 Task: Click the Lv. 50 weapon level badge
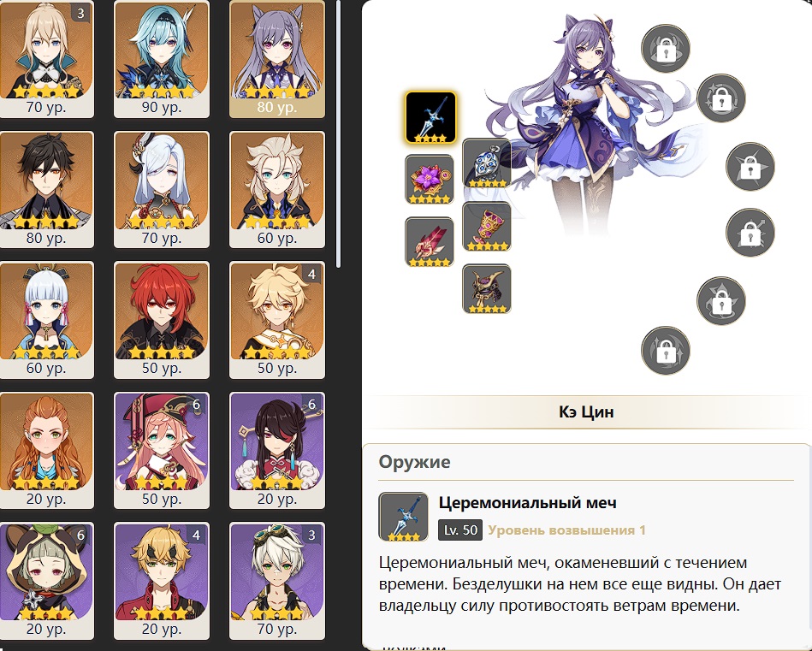(x=460, y=530)
